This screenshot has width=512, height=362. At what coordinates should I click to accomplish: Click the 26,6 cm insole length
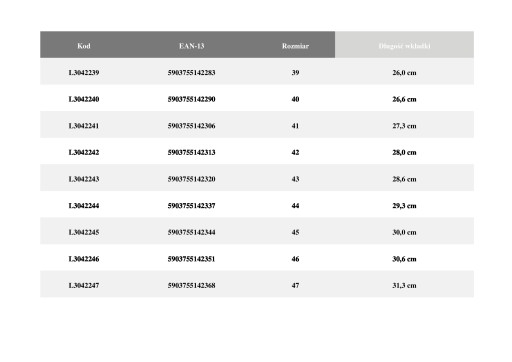pyautogui.click(x=404, y=99)
